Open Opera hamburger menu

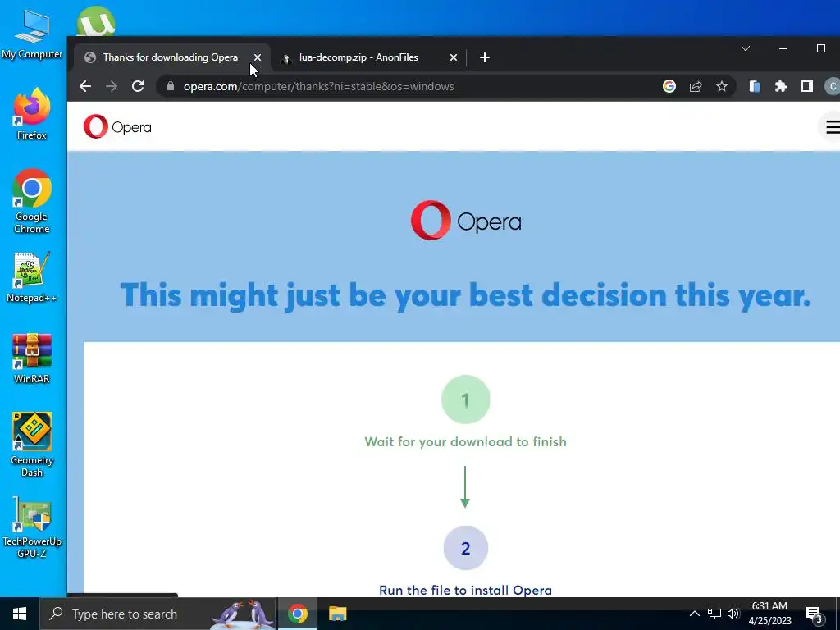[833, 127]
